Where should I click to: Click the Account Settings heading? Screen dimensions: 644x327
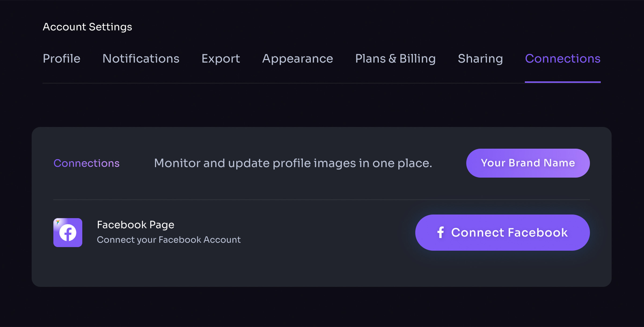[x=87, y=27]
